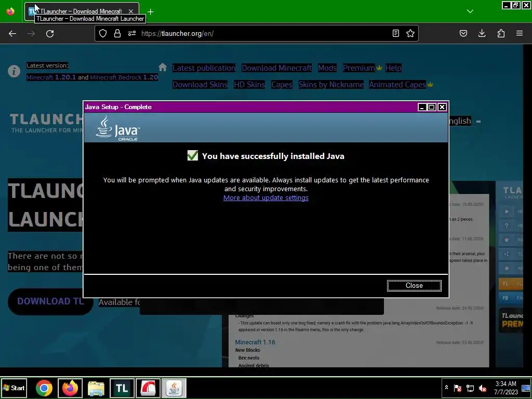Open Firefox extensions menu
Viewport: 532px width, 399px height.
tap(501, 33)
